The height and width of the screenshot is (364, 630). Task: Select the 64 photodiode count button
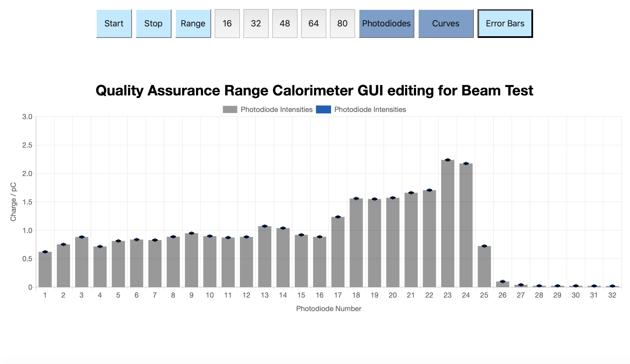[313, 24]
